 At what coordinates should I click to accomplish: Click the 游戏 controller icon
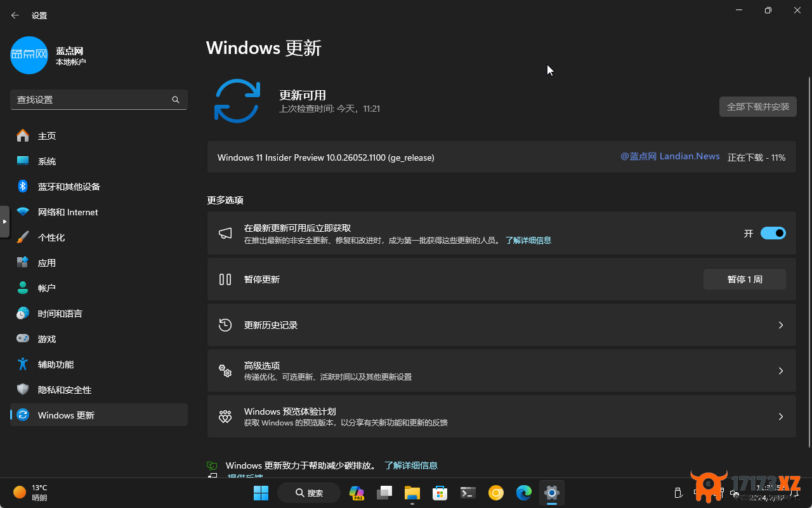pyautogui.click(x=23, y=339)
